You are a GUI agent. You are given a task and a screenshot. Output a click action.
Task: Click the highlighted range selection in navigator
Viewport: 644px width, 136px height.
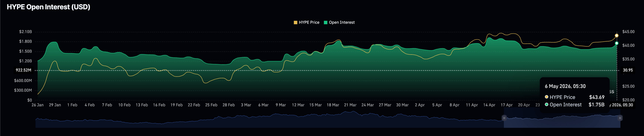pyautogui.click(x=562, y=118)
